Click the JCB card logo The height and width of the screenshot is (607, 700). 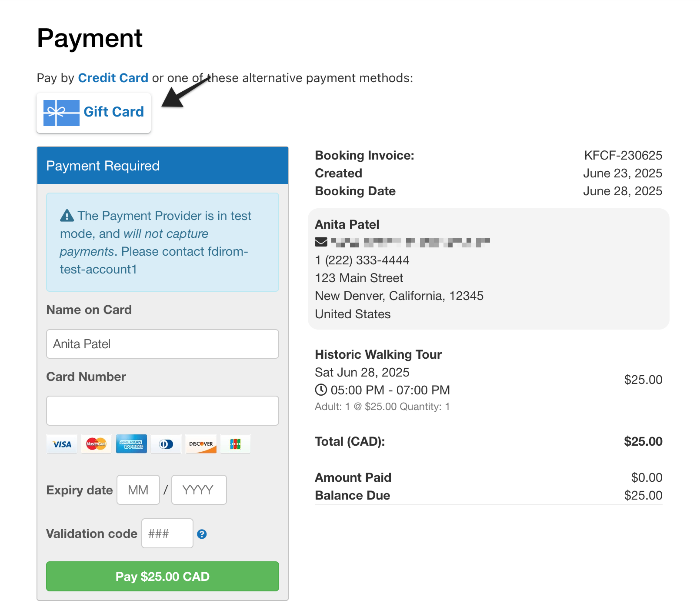point(236,444)
